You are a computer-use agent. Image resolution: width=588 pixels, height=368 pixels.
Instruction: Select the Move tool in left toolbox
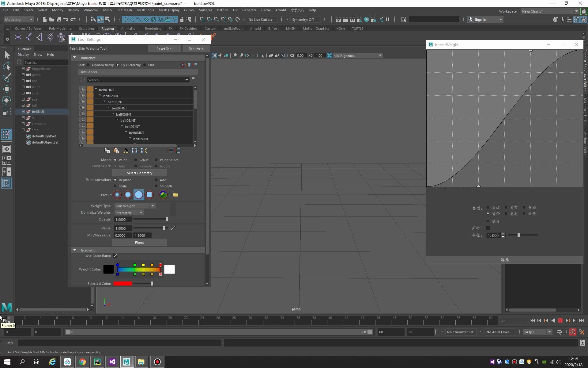[7, 89]
